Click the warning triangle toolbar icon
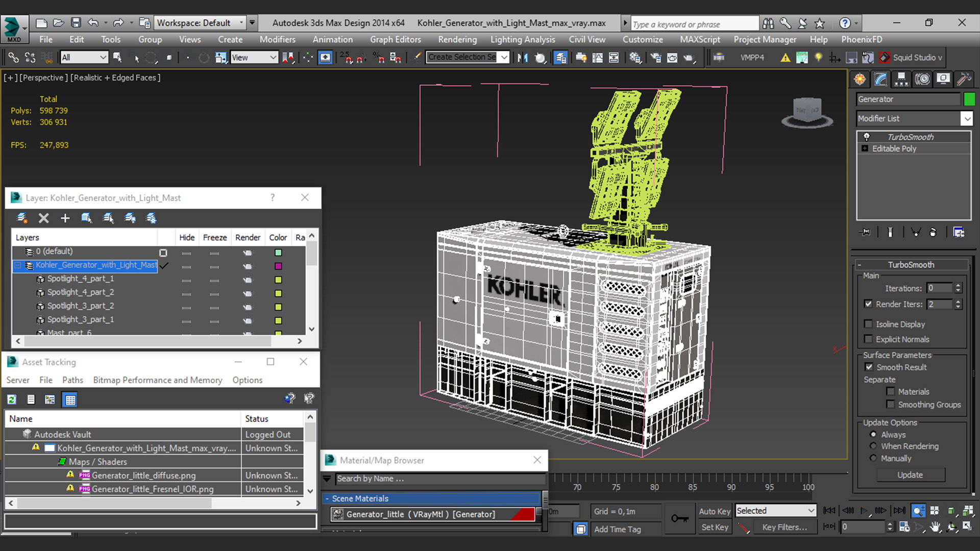This screenshot has width=980, height=551. (786, 58)
